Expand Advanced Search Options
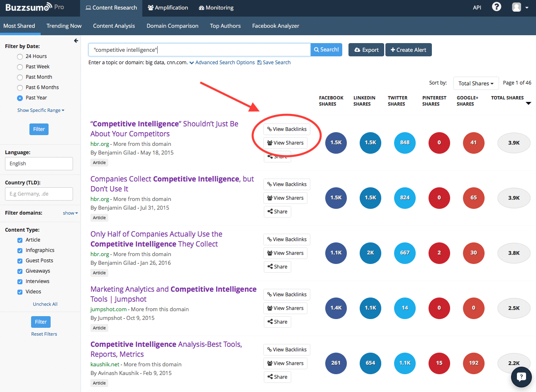The height and width of the screenshot is (392, 536). coord(222,63)
